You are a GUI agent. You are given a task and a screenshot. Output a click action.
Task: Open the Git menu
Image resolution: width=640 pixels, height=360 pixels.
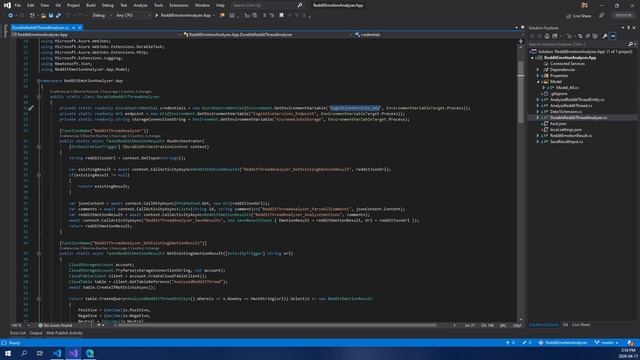pyautogui.click(x=58, y=5)
